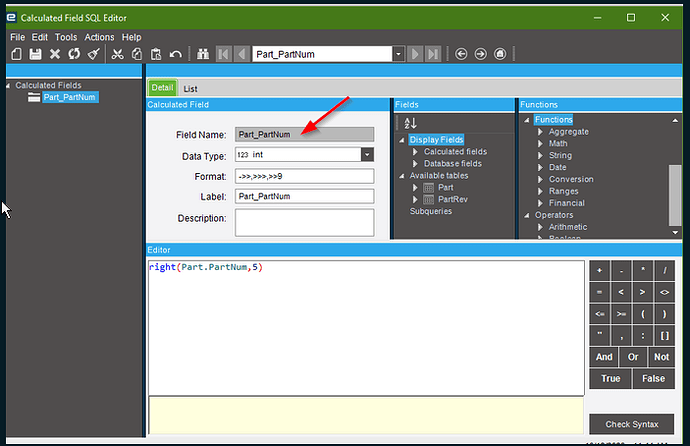Expand Calculated fields under Display Fields

tap(415, 152)
